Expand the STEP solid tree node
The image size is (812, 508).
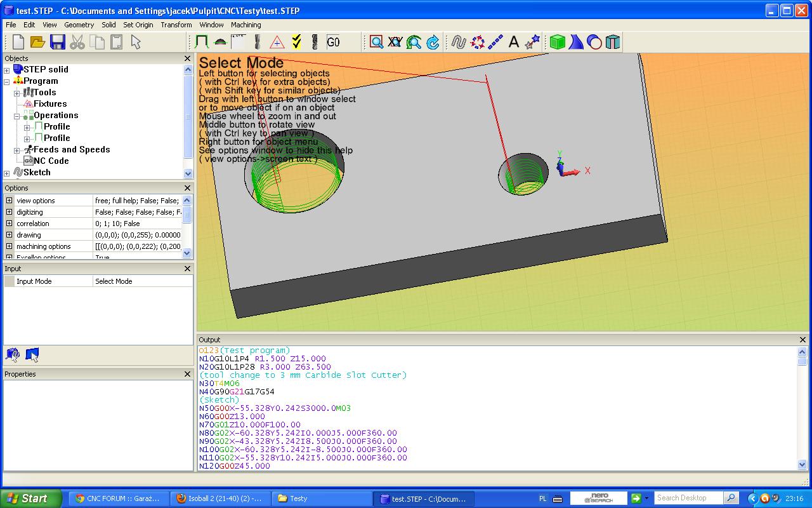pos(7,70)
